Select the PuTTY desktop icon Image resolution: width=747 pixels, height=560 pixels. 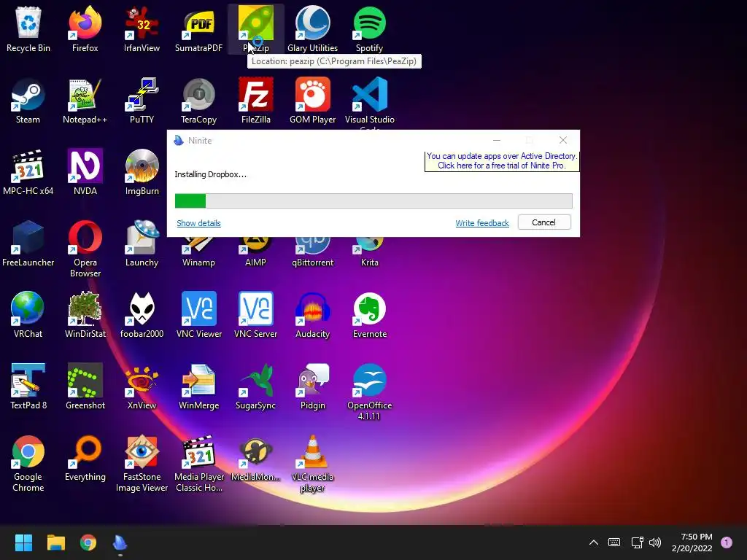(142, 101)
